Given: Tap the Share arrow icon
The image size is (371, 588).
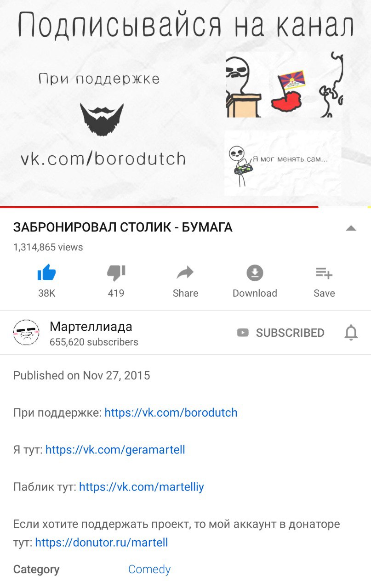Looking at the screenshot, I should pyautogui.click(x=185, y=273).
